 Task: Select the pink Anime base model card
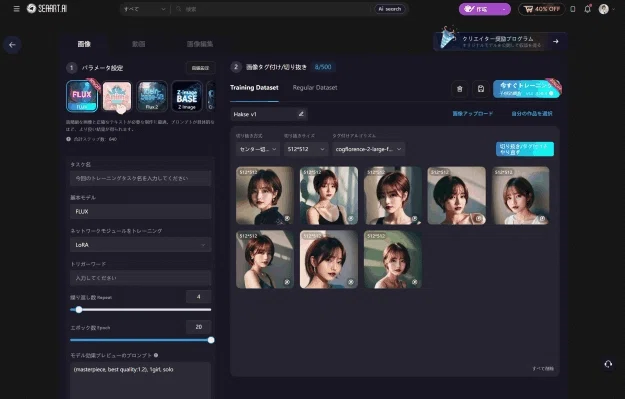[x=117, y=96]
